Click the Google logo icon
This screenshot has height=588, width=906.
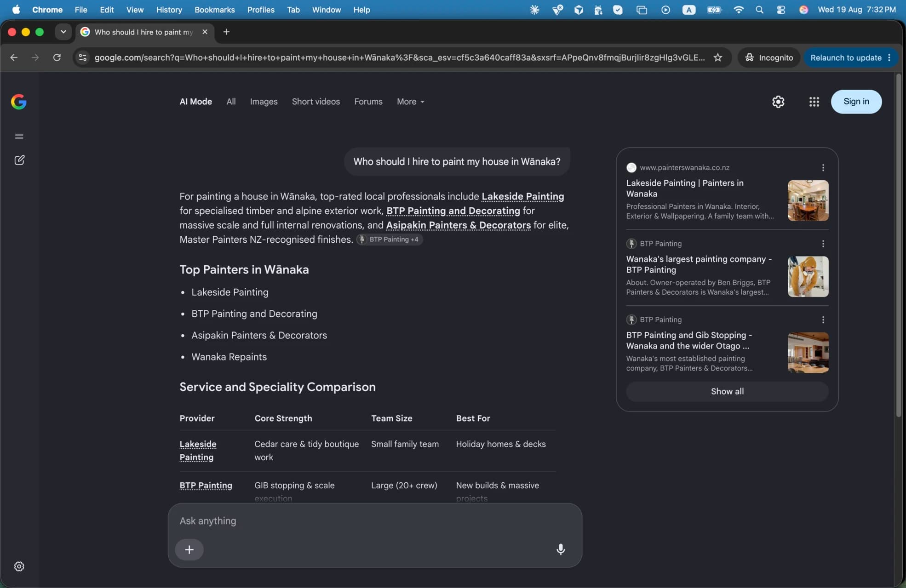(19, 102)
